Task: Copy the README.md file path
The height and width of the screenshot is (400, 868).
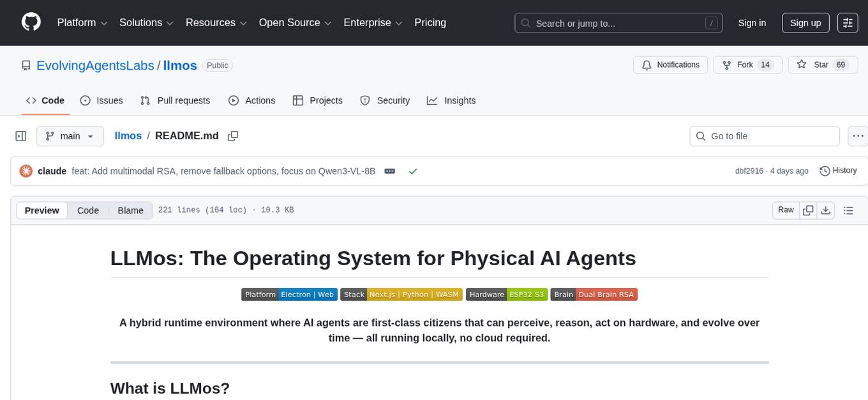Action: point(233,135)
